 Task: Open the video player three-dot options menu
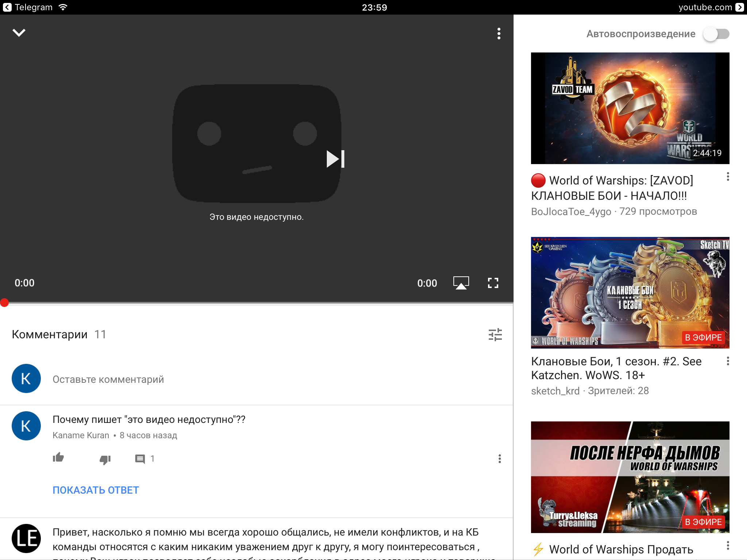(x=499, y=34)
